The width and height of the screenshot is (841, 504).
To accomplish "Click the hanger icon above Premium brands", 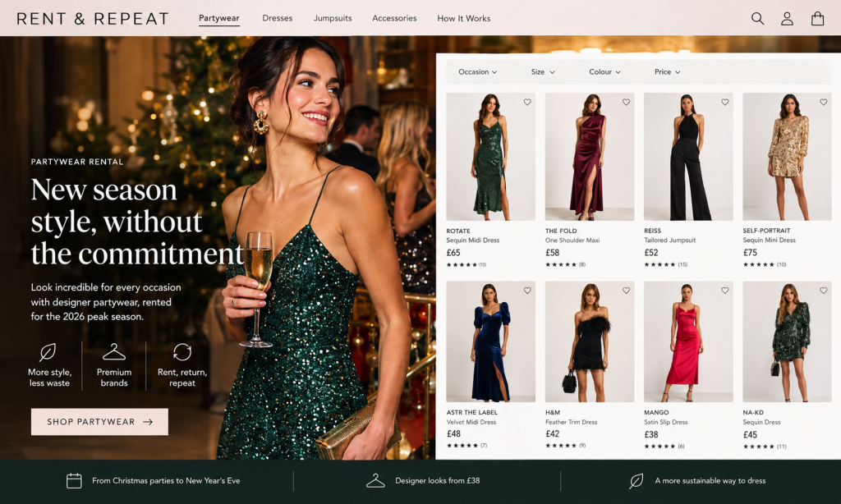I will click(113, 351).
